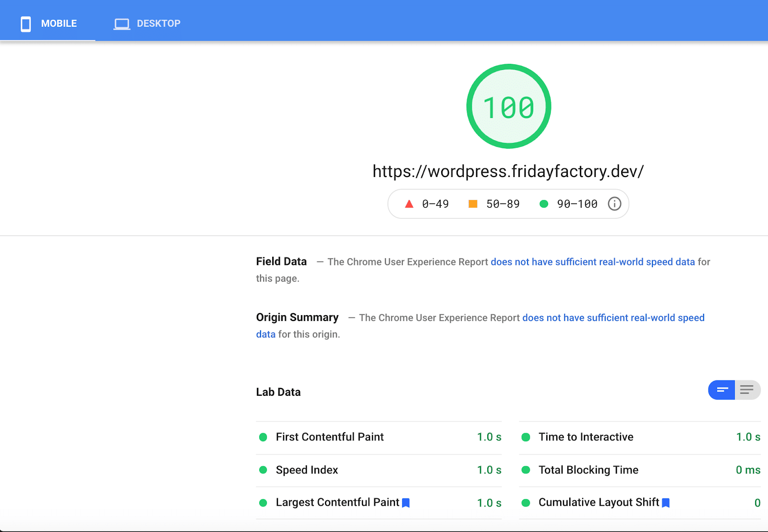
Task: Click the bookmark icon beside Cumulative Layout Shift
Action: click(666, 502)
